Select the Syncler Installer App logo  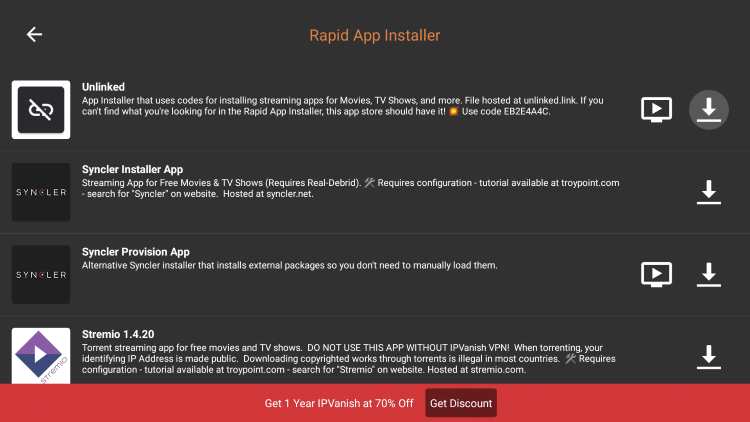41,192
